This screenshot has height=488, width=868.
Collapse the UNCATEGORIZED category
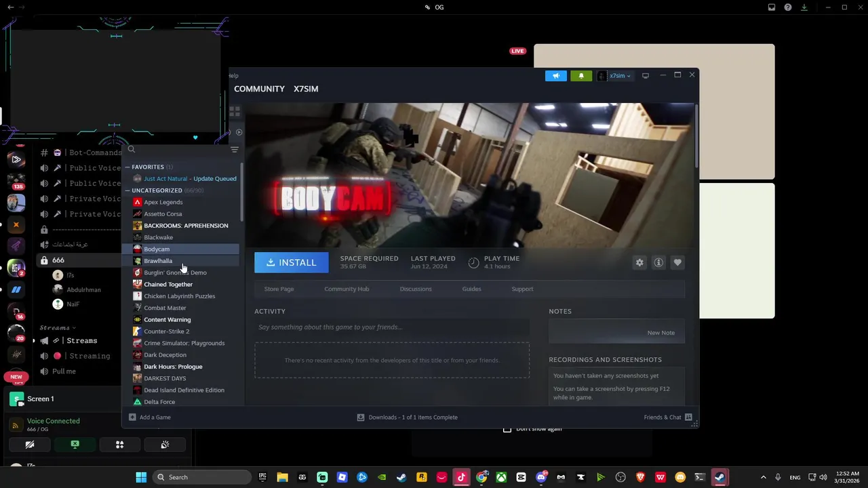(x=127, y=190)
